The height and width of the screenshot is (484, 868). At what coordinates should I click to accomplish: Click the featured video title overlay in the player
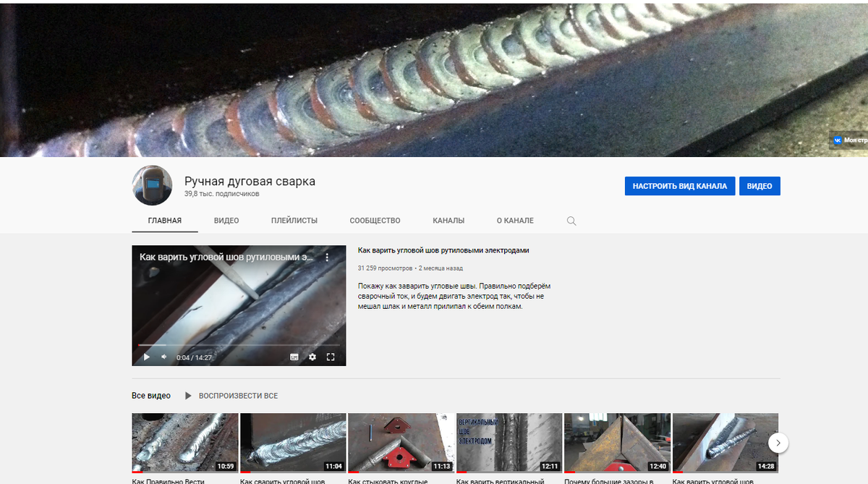click(226, 257)
